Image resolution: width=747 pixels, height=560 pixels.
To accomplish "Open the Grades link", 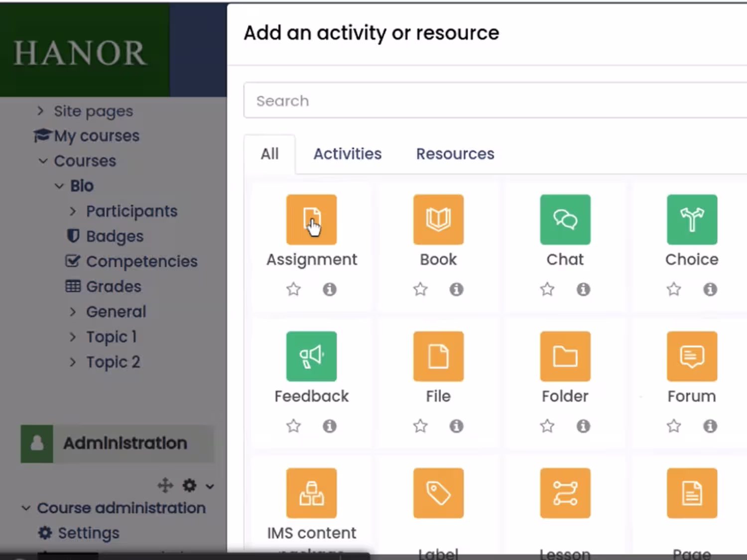I will 113,287.
